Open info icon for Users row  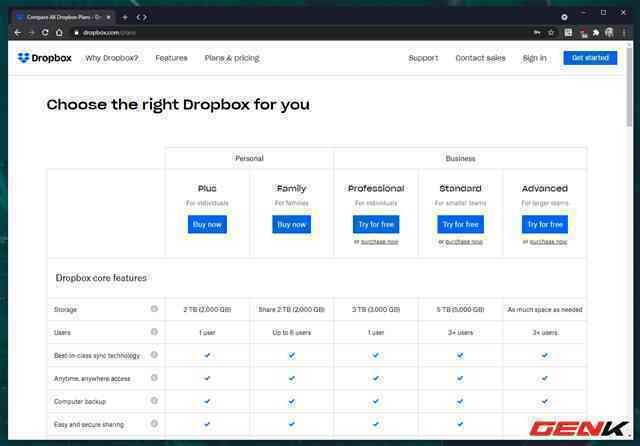pos(154,332)
